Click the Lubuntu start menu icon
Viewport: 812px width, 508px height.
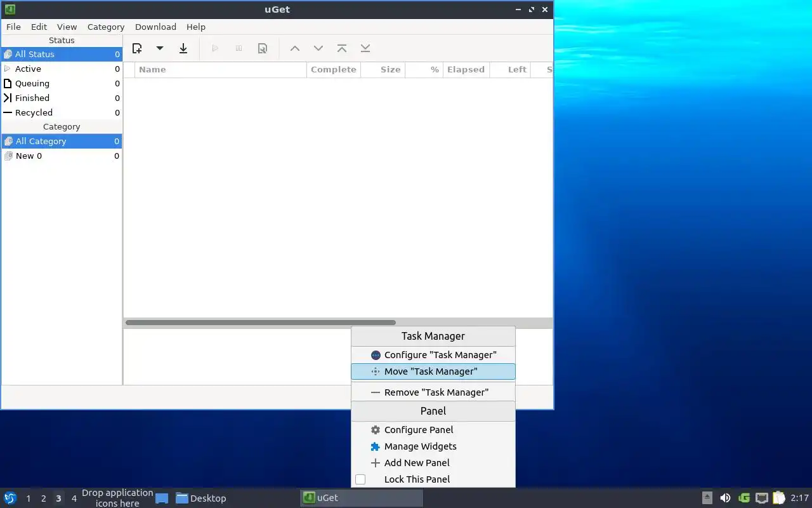pos(10,498)
